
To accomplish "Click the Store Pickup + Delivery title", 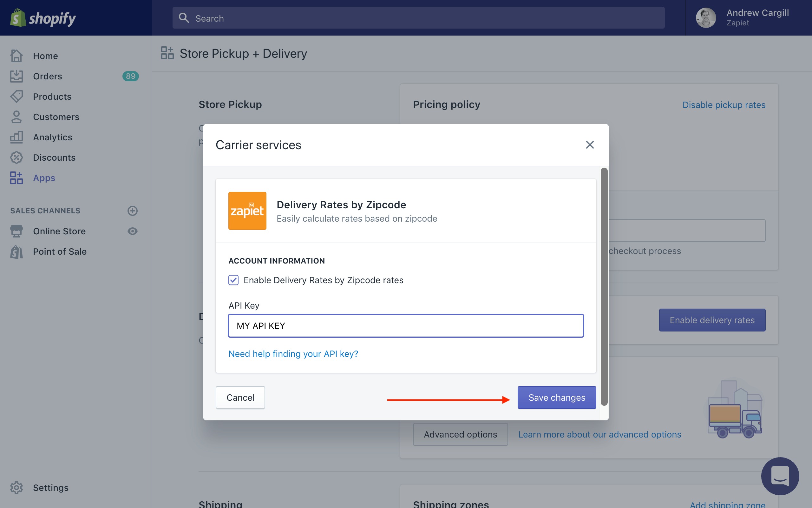I will [x=243, y=53].
